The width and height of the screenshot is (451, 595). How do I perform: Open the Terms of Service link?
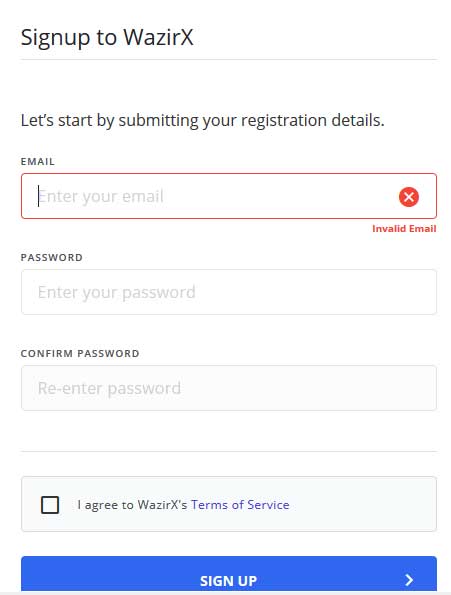click(x=240, y=505)
